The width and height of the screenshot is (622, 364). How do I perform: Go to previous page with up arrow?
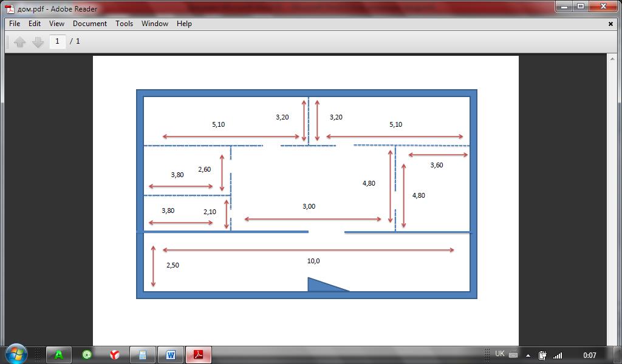pos(19,42)
